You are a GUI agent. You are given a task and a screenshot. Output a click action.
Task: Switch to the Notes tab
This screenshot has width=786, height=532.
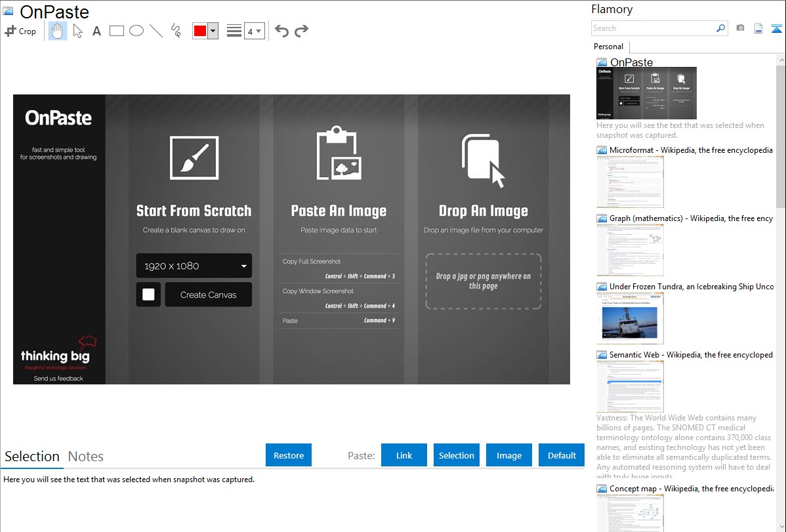click(86, 457)
